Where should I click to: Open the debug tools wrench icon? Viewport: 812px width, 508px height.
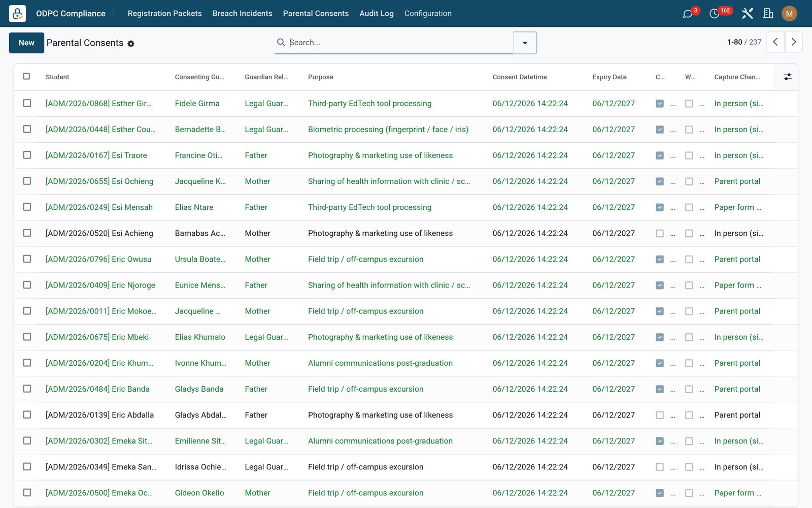(747, 14)
